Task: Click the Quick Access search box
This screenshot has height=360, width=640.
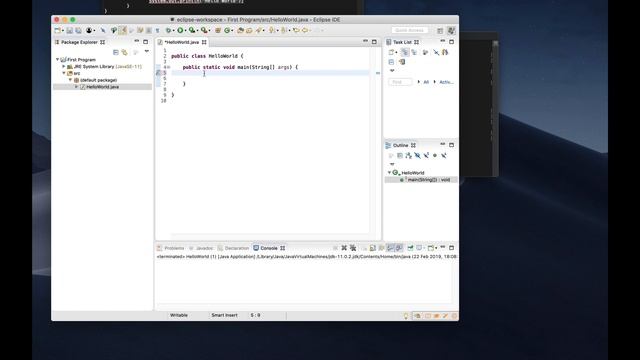Action: (410, 30)
